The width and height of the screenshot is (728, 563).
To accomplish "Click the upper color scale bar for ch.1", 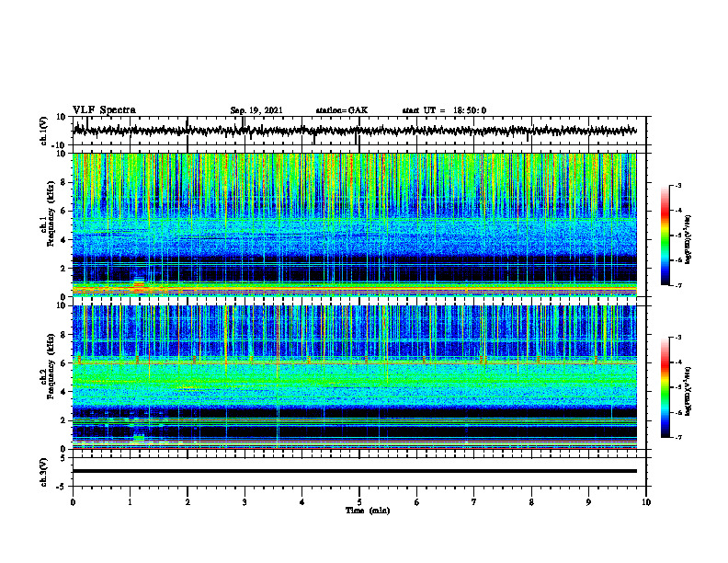I will [x=665, y=236].
